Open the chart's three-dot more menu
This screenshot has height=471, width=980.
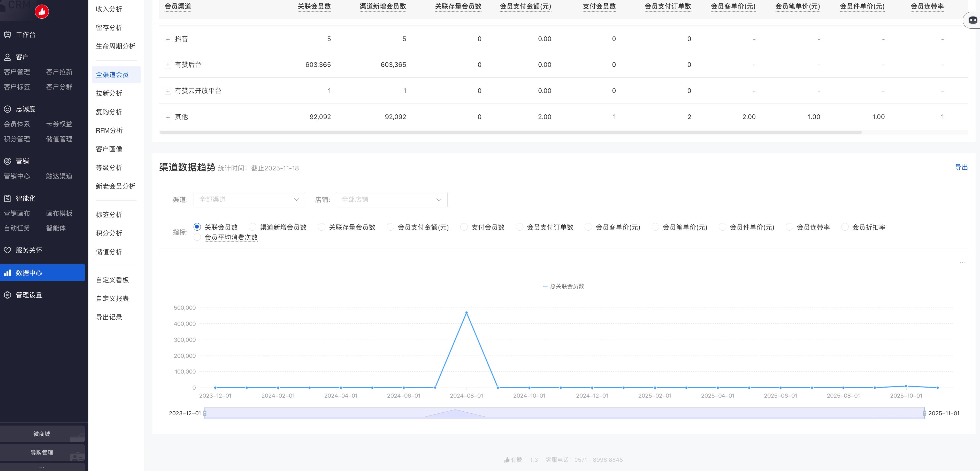click(962, 263)
